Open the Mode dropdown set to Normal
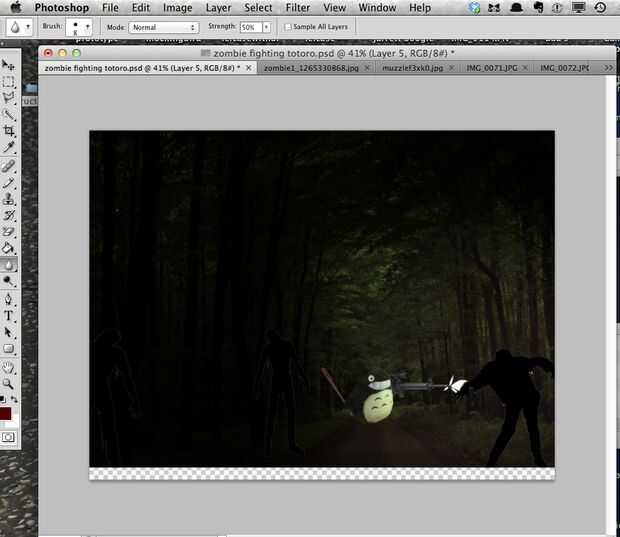Viewport: 620px width, 537px height. tap(163, 27)
